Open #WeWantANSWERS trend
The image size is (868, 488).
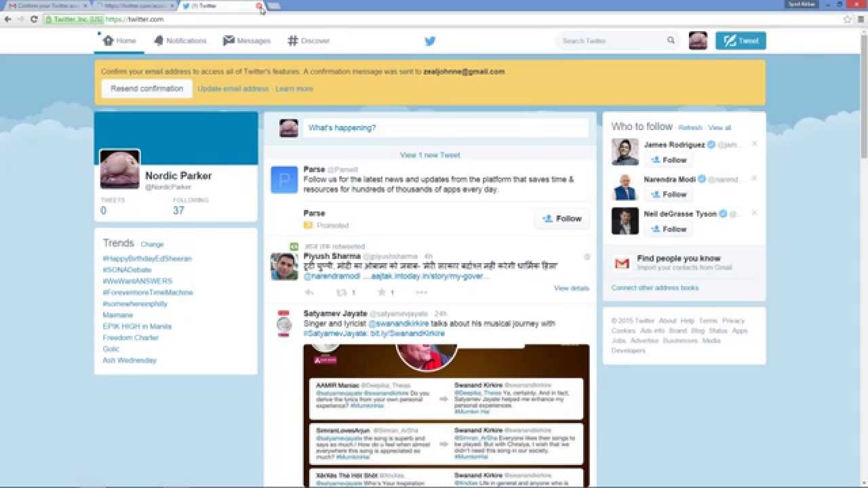pos(138,281)
